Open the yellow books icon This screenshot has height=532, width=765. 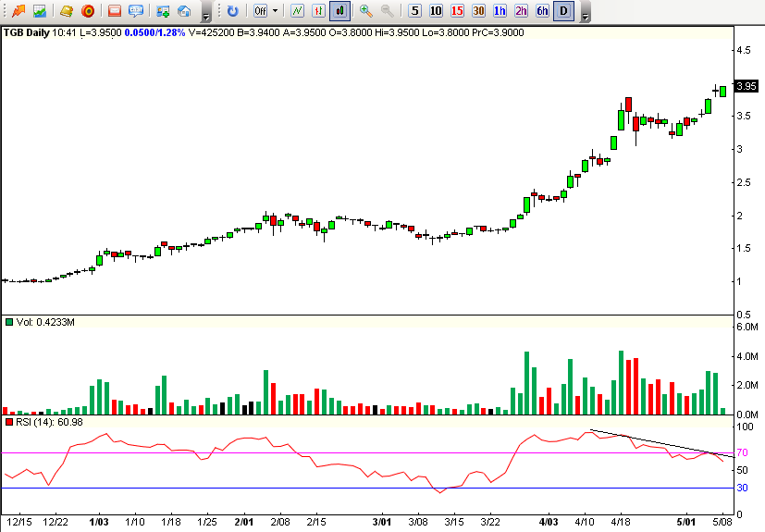[x=66, y=11]
